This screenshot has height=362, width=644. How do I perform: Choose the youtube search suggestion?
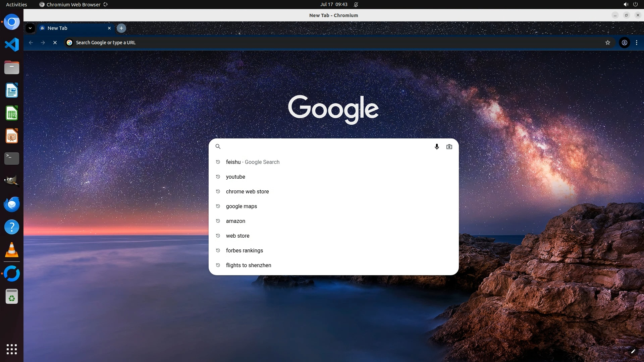235,177
